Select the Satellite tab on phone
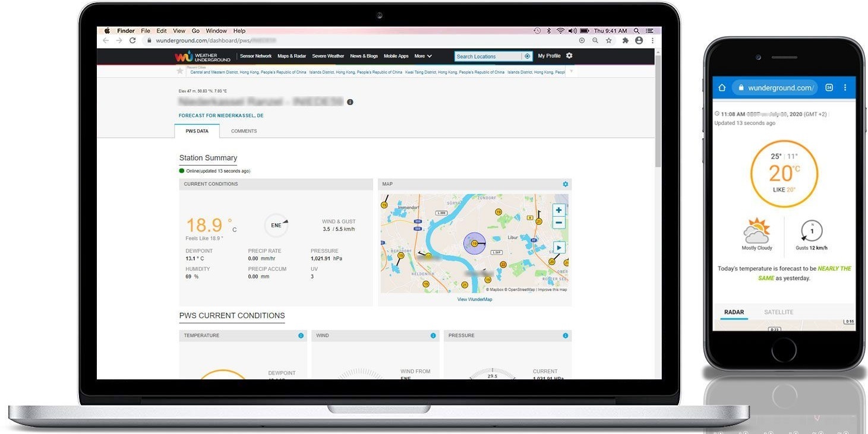The height and width of the screenshot is (434, 868). 778,312
